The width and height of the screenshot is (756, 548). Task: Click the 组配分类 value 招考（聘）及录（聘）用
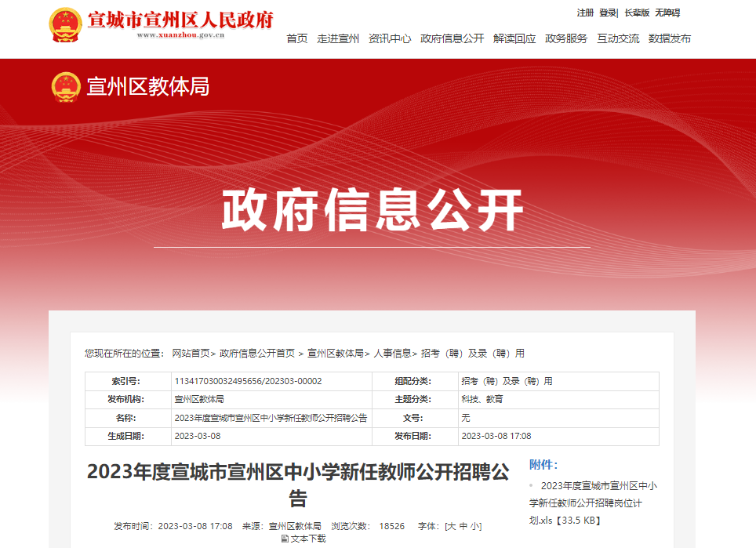[507, 381]
